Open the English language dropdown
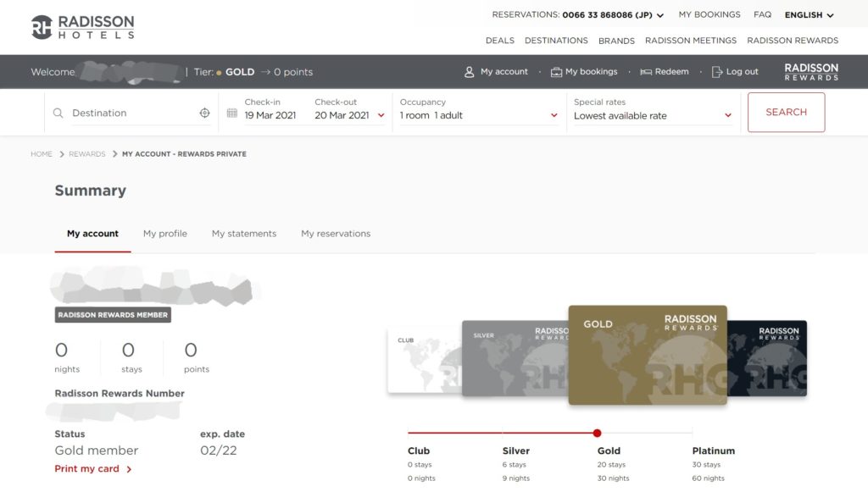 pyautogui.click(x=809, y=15)
